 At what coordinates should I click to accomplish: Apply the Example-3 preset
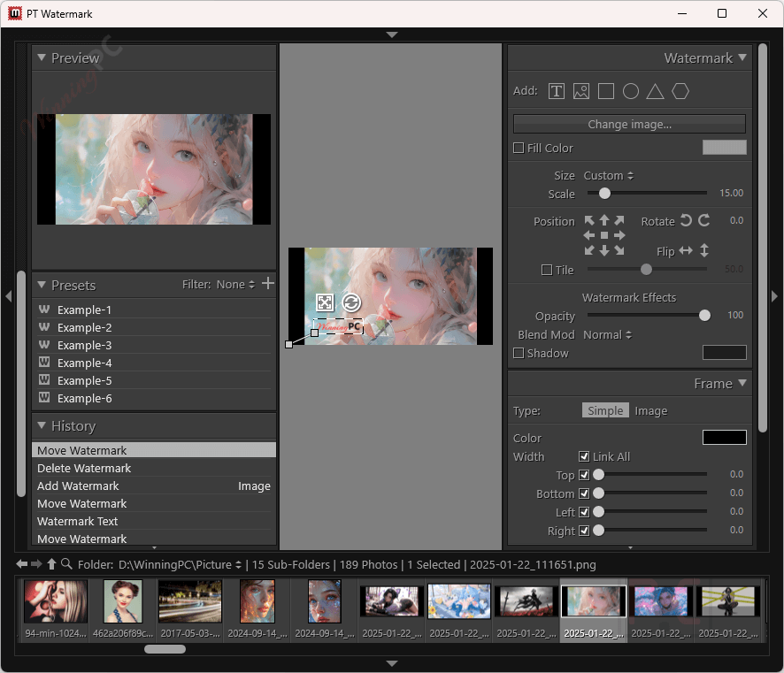(x=154, y=345)
